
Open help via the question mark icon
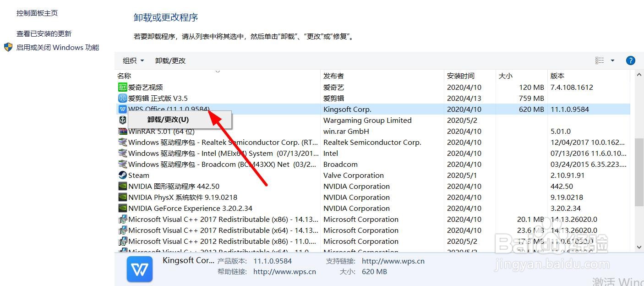click(630, 60)
